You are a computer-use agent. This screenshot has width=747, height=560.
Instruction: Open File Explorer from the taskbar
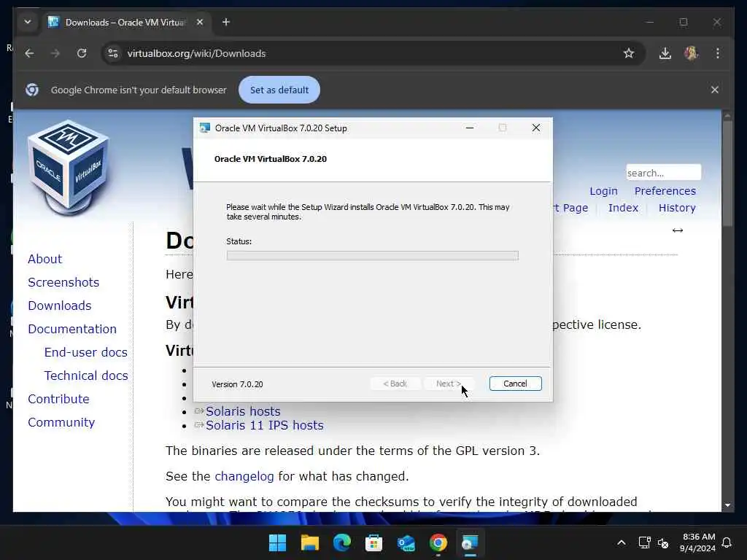[x=309, y=542]
